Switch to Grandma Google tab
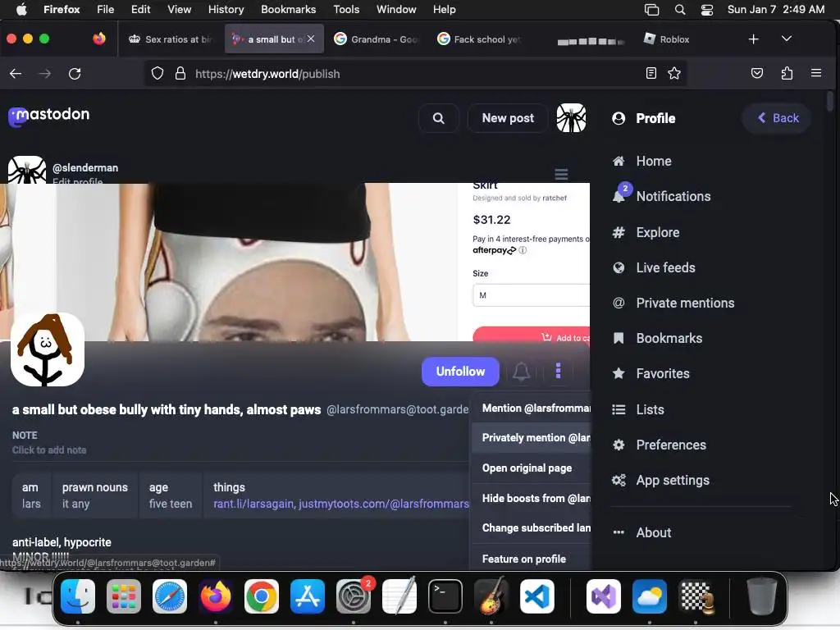 click(x=377, y=39)
